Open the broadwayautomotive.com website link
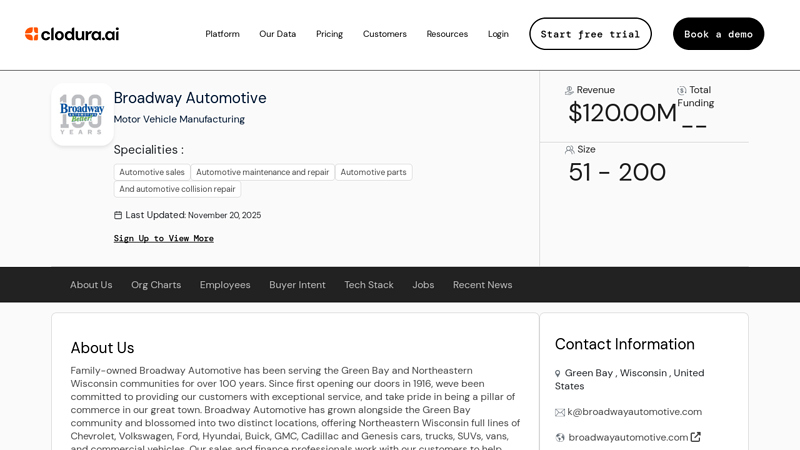800x450 pixels. 628,437
